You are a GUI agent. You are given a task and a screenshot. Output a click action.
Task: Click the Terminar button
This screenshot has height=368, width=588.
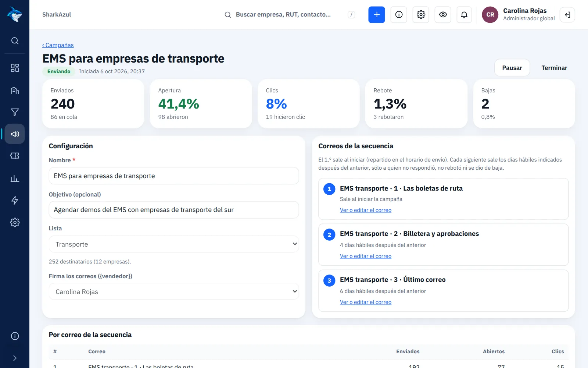tap(554, 68)
